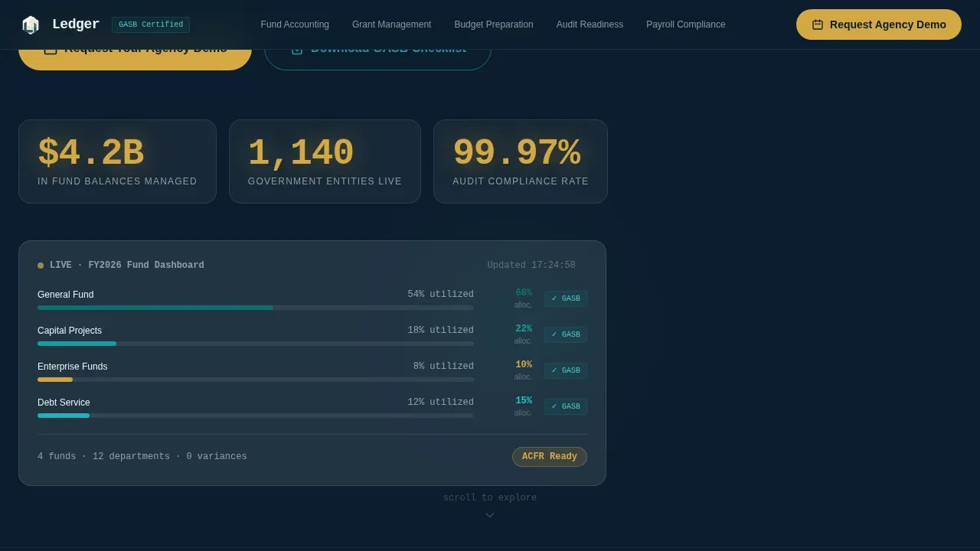Click the GASB check badge for Debt Service
The height and width of the screenshot is (551, 980).
pyautogui.click(x=566, y=406)
